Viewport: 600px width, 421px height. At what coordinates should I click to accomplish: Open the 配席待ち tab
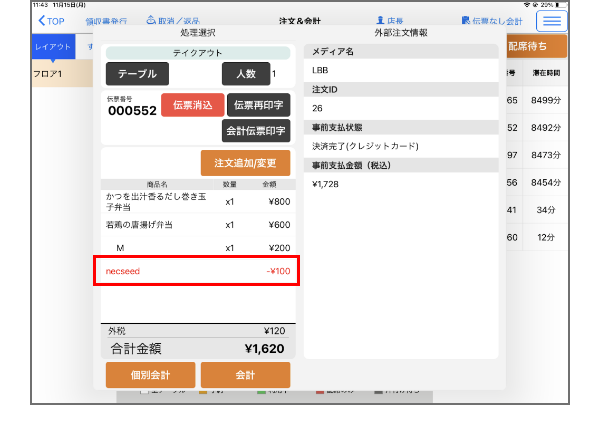pos(534,47)
